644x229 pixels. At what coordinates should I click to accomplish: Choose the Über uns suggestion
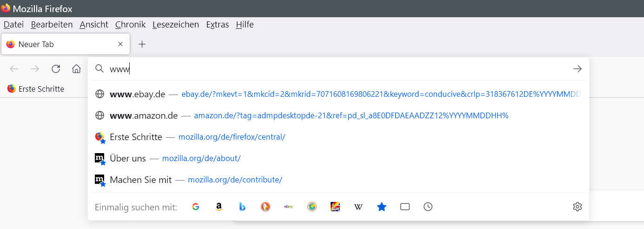[339, 158]
